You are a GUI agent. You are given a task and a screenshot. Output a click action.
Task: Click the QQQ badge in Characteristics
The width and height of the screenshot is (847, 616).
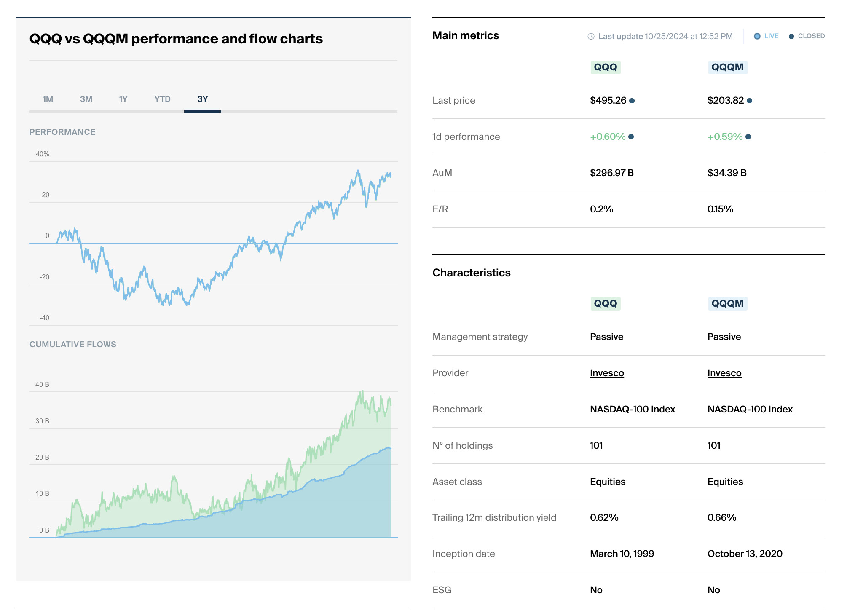(x=606, y=304)
